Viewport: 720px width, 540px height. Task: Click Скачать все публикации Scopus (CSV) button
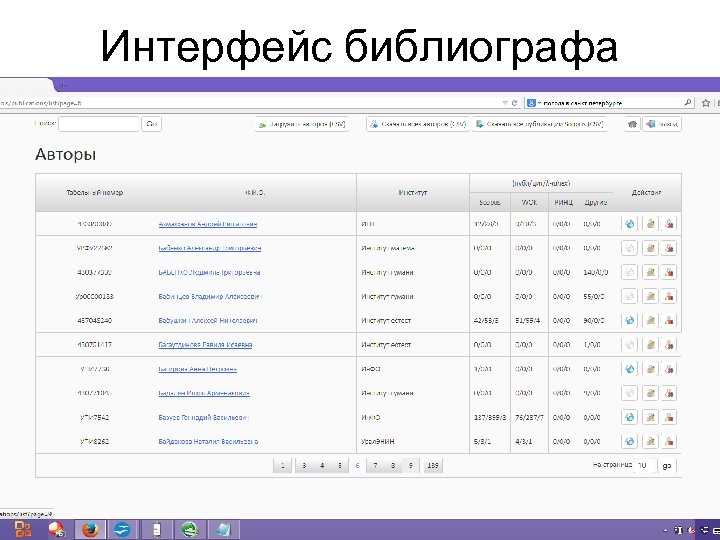(x=540, y=124)
